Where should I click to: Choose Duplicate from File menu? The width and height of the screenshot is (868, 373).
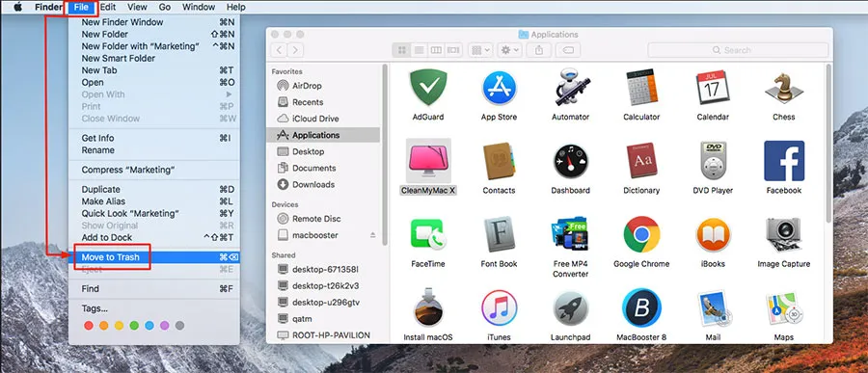[154, 189]
